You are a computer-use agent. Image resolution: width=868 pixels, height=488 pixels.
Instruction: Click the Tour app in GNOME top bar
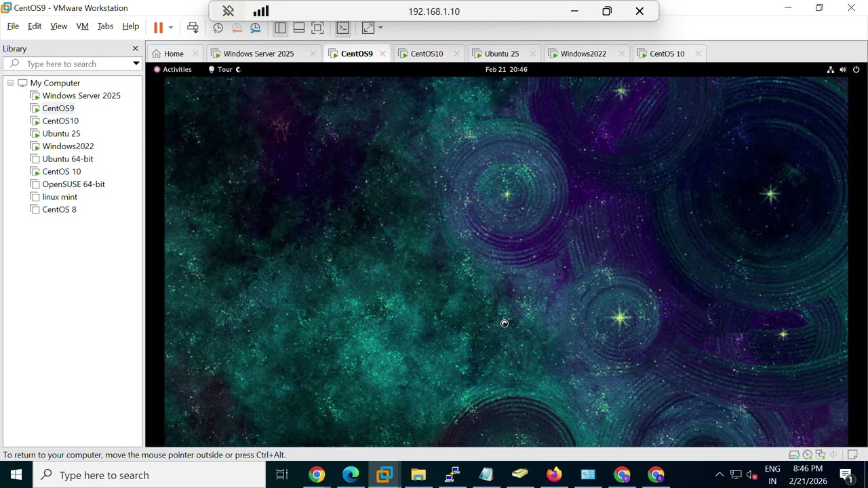[x=224, y=69]
